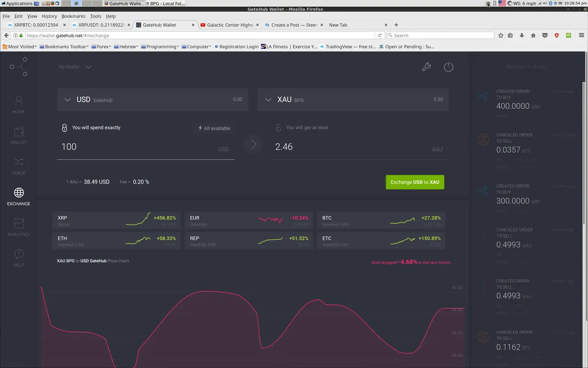The image size is (588, 368).
Task: Switch to the New Tab tab
Action: point(358,25)
